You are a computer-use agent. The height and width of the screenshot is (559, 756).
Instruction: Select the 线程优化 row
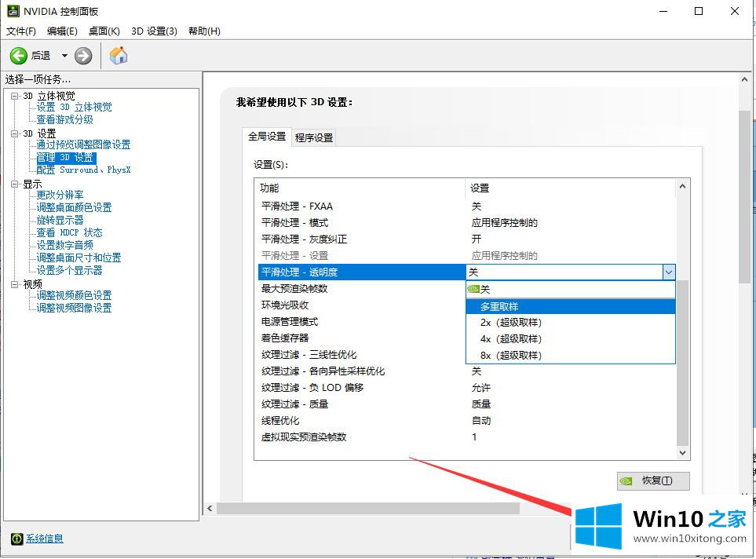(x=466, y=421)
